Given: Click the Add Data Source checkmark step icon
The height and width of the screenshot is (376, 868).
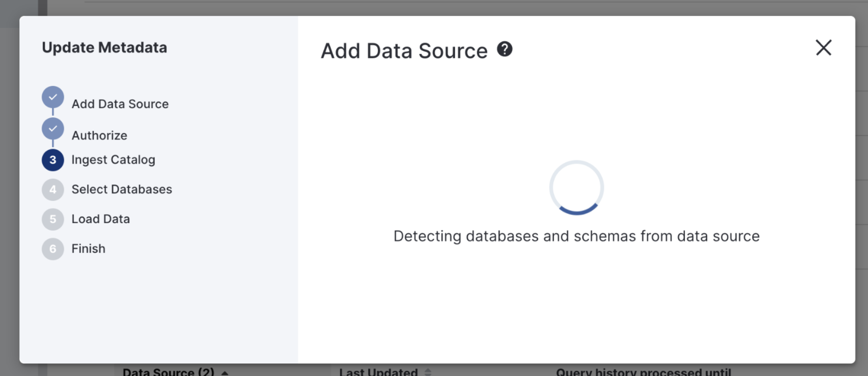Looking at the screenshot, I should (x=53, y=97).
